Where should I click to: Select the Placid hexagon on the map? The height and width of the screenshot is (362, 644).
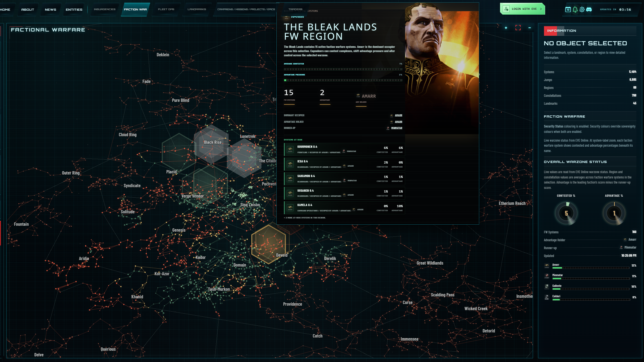tap(179, 152)
